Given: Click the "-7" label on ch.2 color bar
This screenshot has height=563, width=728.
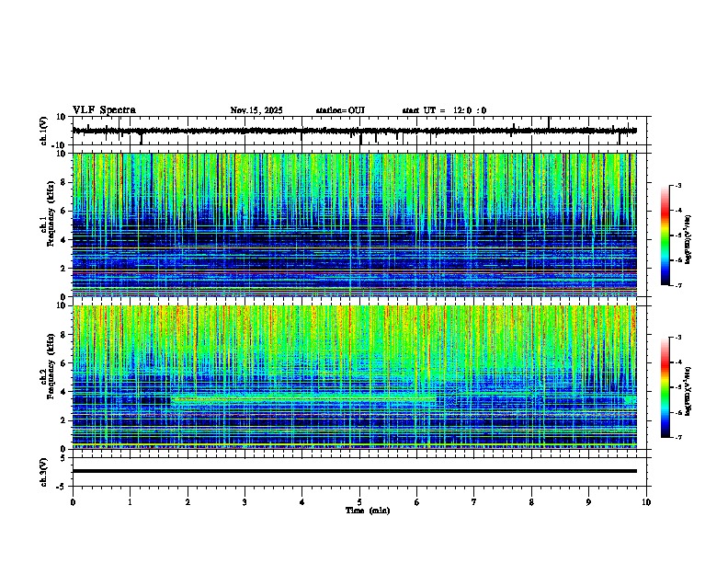Looking at the screenshot, I should coord(678,437).
